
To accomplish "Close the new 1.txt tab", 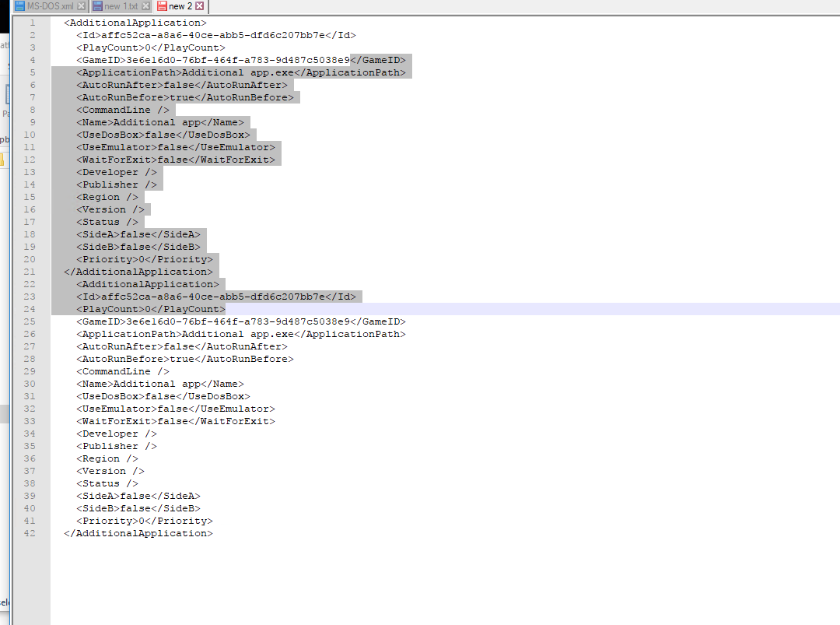I will pyautogui.click(x=145, y=6).
